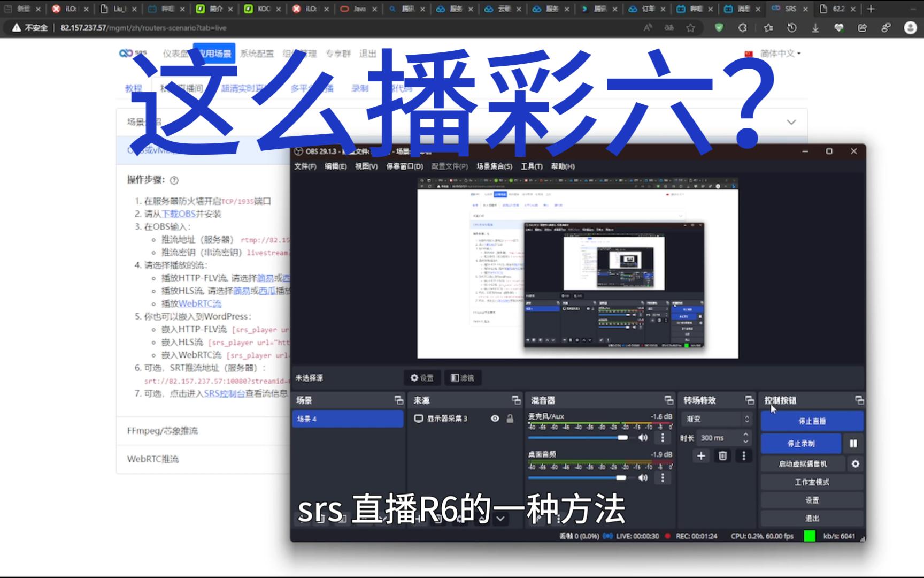Viewport: 924px width, 578px height.
Task: Click the 不安全 site security warning
Action: (x=30, y=28)
